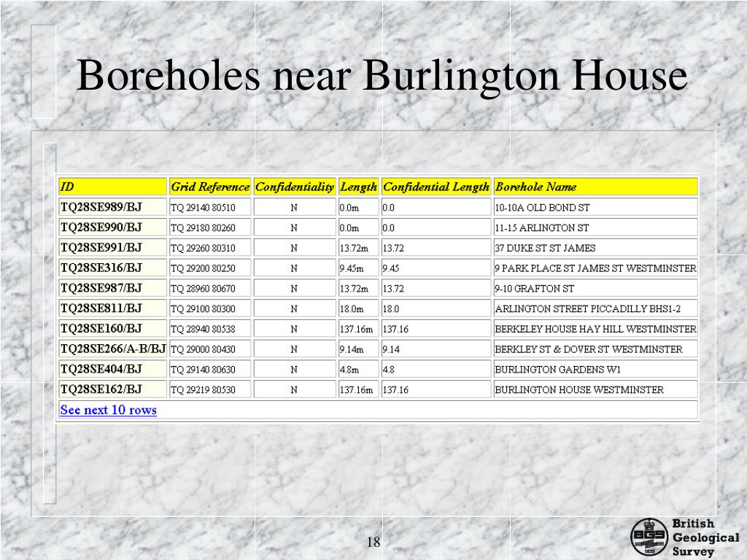
Task: Click borehole ID TQ28SE160/BJ
Action: (101, 329)
